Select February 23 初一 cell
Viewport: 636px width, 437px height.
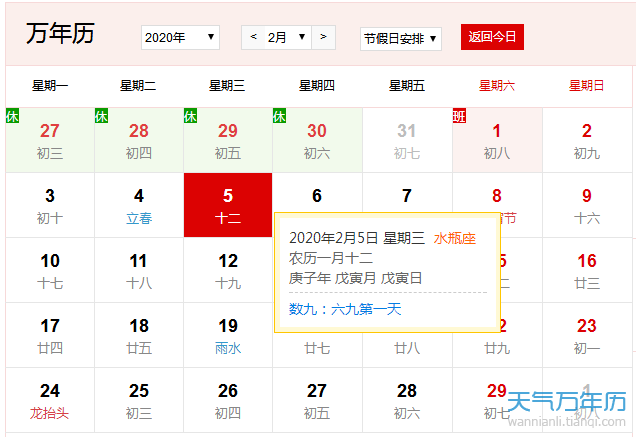tap(587, 335)
